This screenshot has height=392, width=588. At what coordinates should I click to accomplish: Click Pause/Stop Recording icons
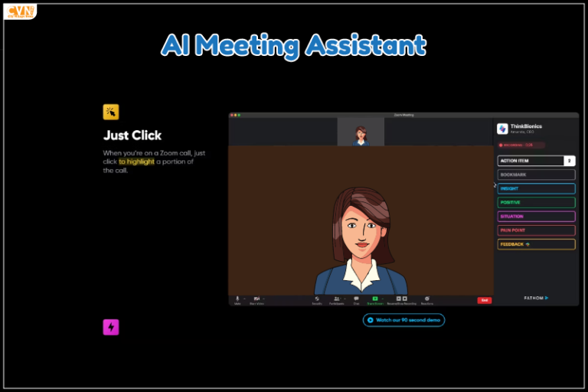pyautogui.click(x=402, y=299)
